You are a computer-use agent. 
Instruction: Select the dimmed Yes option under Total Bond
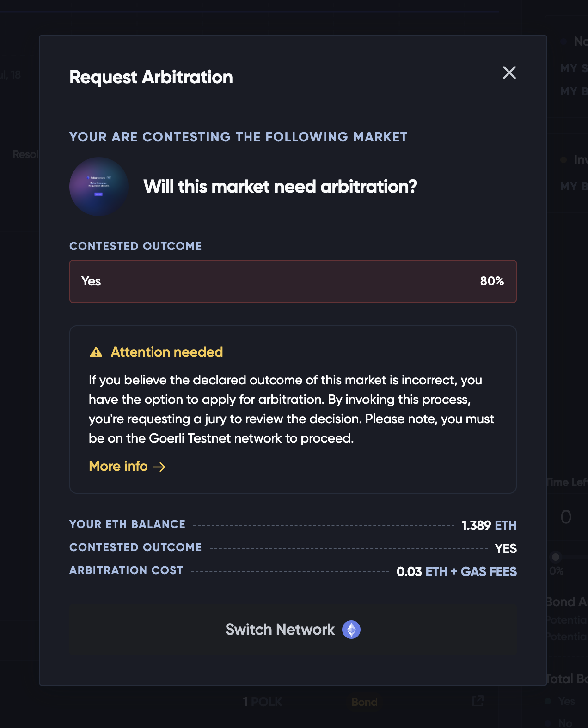[566, 701]
